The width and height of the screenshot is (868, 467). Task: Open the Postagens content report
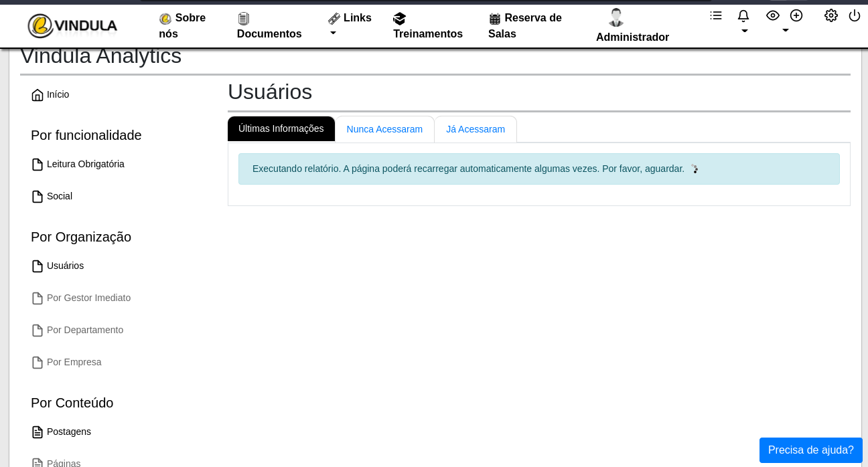coord(68,432)
